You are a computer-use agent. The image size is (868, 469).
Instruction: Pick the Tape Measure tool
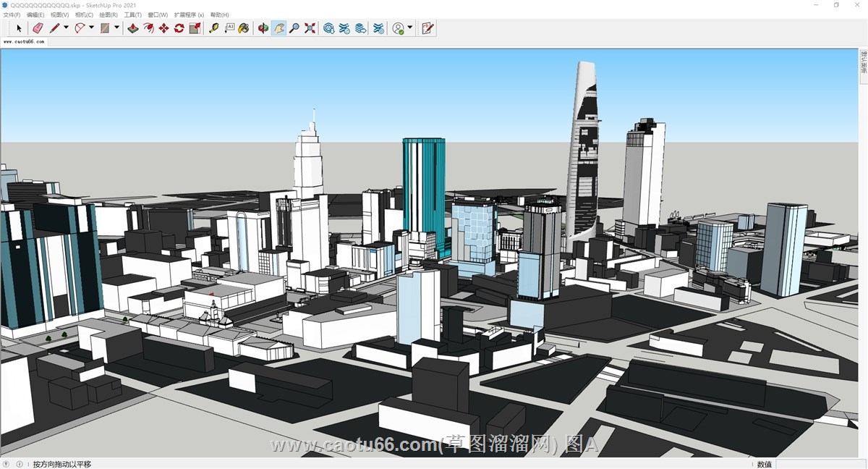(213, 28)
